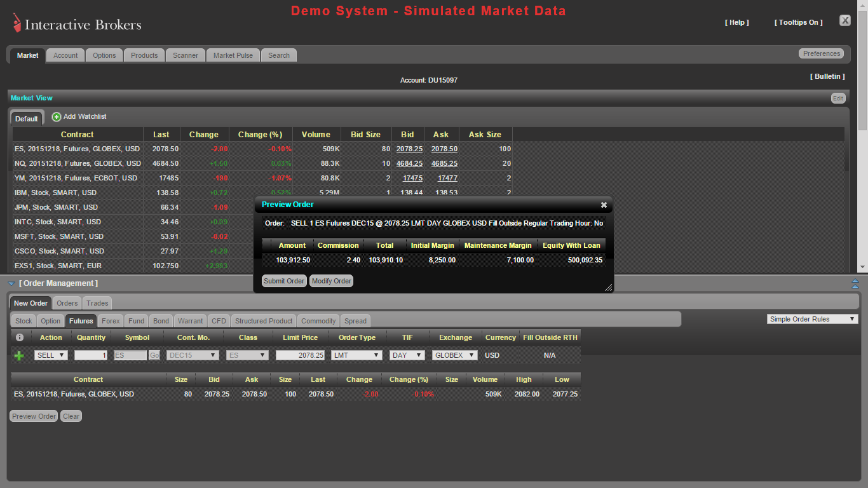Select the Fund instrument tab
This screenshot has width=868, height=488.
[x=137, y=321]
